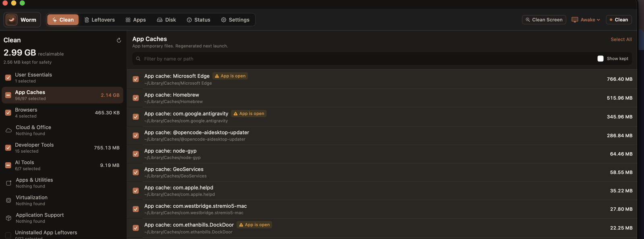The image size is (644, 239).
Task: Click the Clean button at top right
Action: tap(619, 20)
